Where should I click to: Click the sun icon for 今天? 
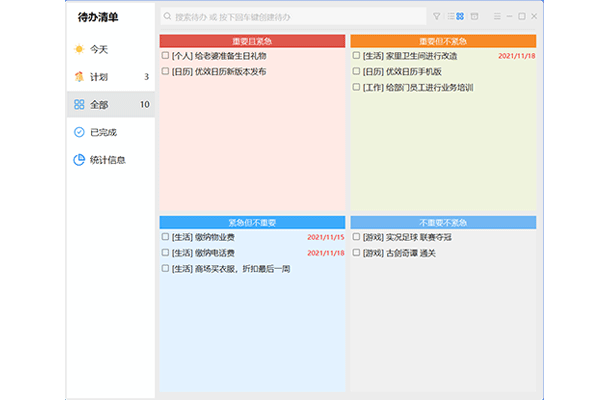pyautogui.click(x=79, y=48)
